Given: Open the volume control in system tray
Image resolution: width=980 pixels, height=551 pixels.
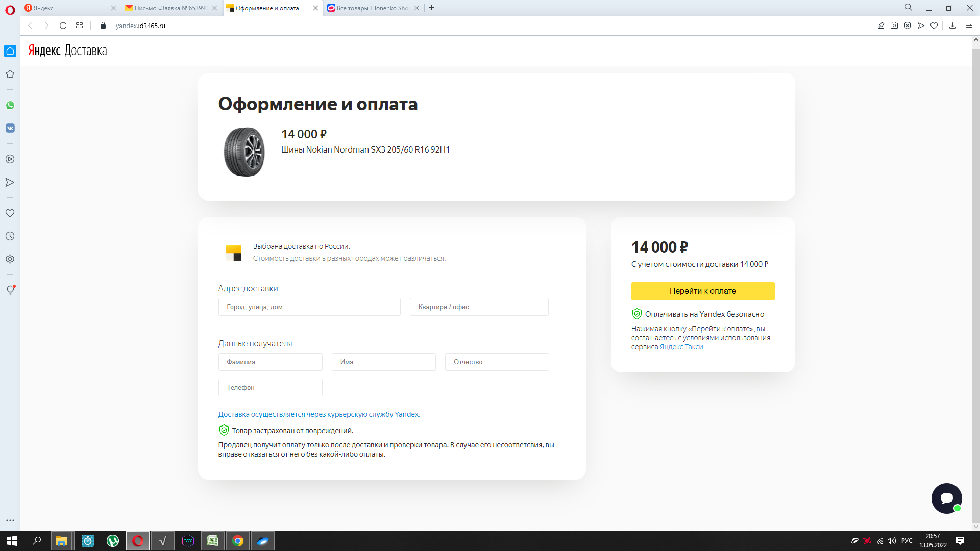Looking at the screenshot, I should click(x=892, y=541).
